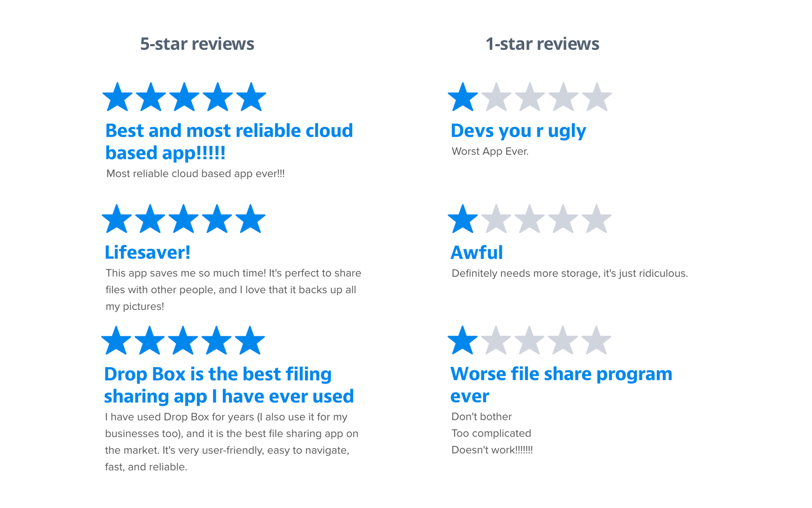Open 'Drop Box is the best filing sharing app' title
812x508 pixels.
229,385
